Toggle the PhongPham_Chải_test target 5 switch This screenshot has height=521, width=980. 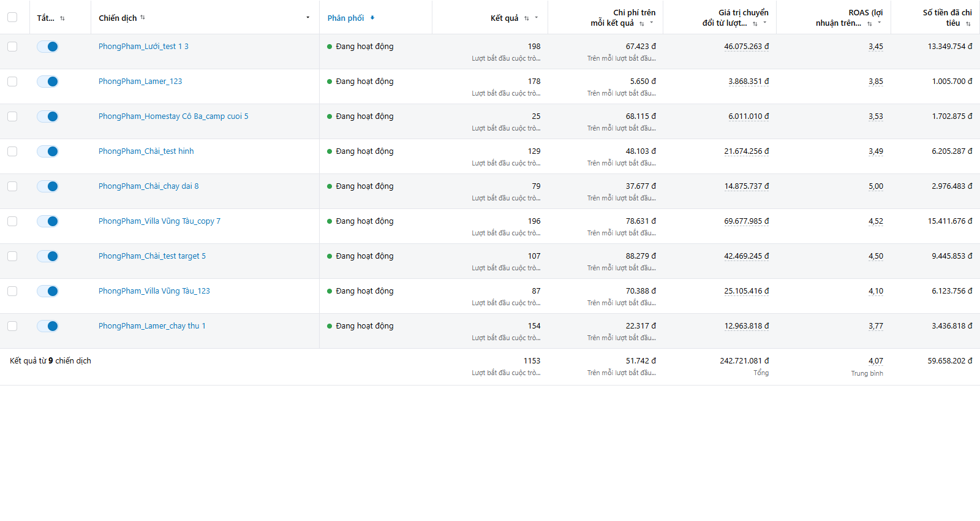click(47, 256)
